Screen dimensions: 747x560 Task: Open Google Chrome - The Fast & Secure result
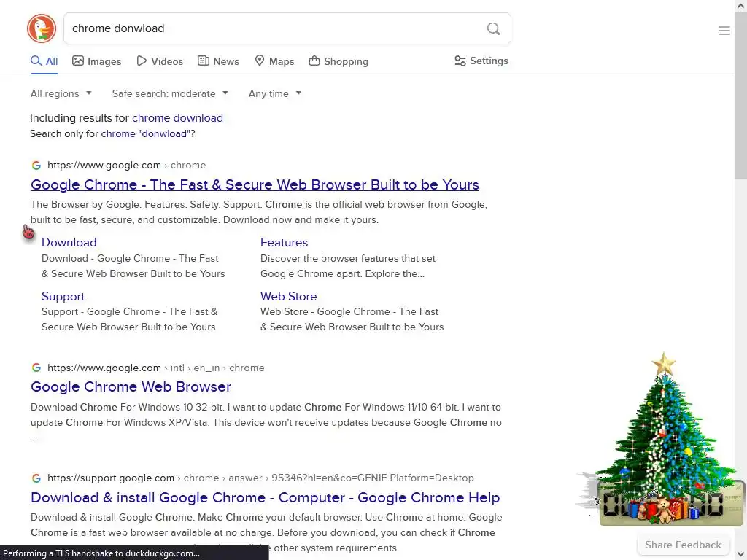click(255, 184)
